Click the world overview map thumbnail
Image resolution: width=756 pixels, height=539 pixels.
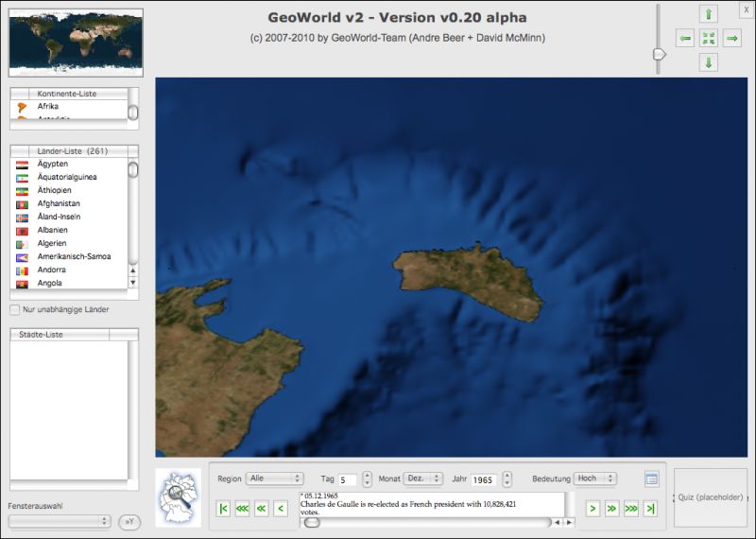tap(76, 43)
